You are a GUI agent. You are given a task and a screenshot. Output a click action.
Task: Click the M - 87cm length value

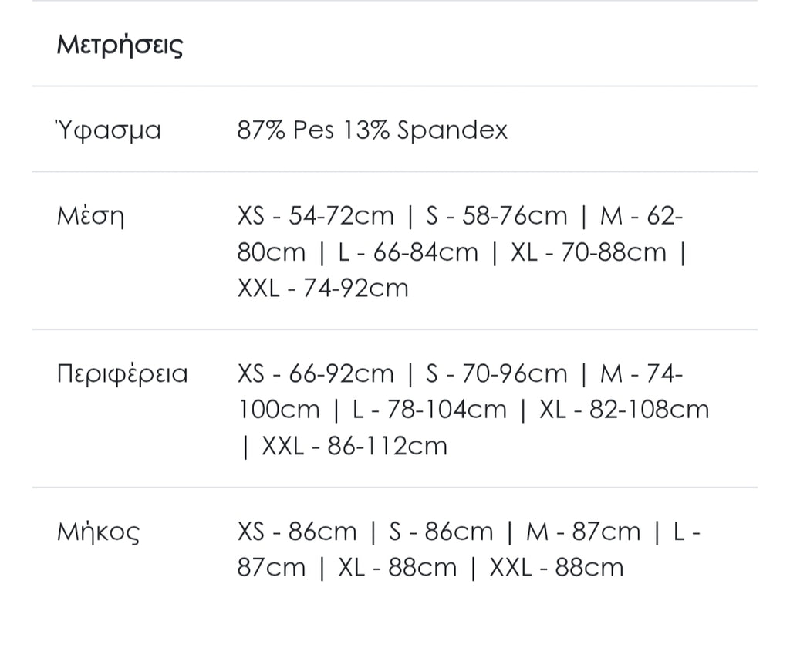click(582, 532)
